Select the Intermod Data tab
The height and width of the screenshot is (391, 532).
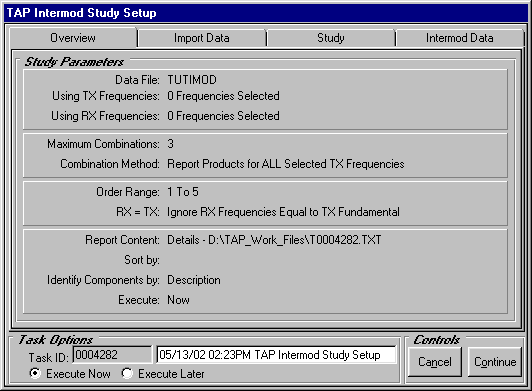[460, 38]
